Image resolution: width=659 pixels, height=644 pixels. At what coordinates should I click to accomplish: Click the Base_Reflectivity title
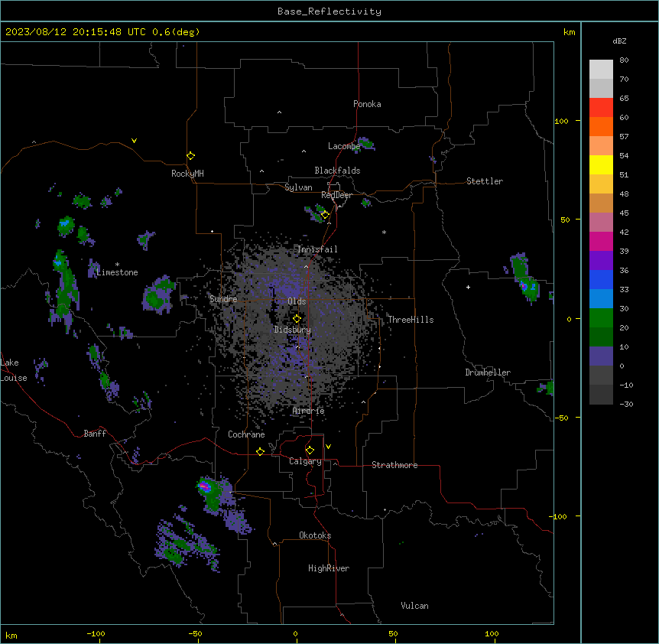pos(329,11)
